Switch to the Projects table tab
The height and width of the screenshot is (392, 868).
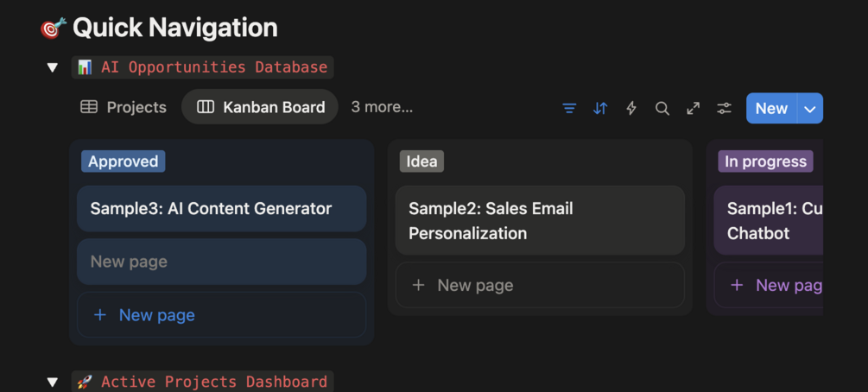tap(124, 107)
